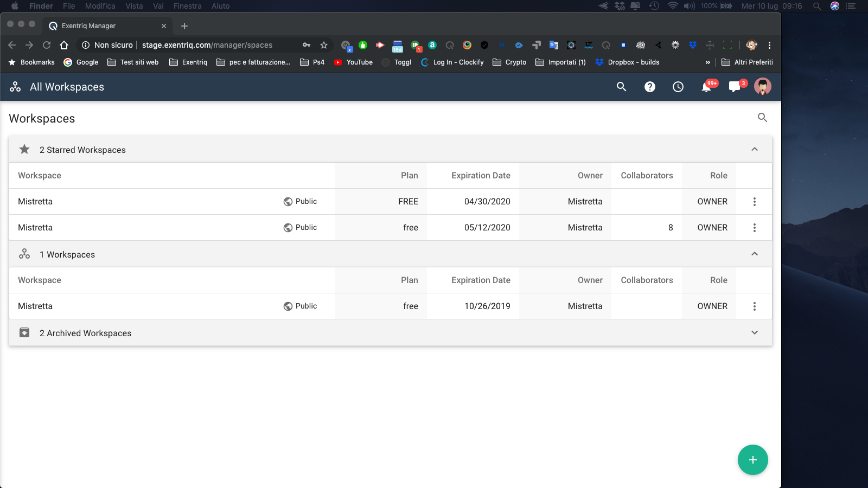
Task: Collapse the 2 Starred Workspaces section
Action: (754, 150)
